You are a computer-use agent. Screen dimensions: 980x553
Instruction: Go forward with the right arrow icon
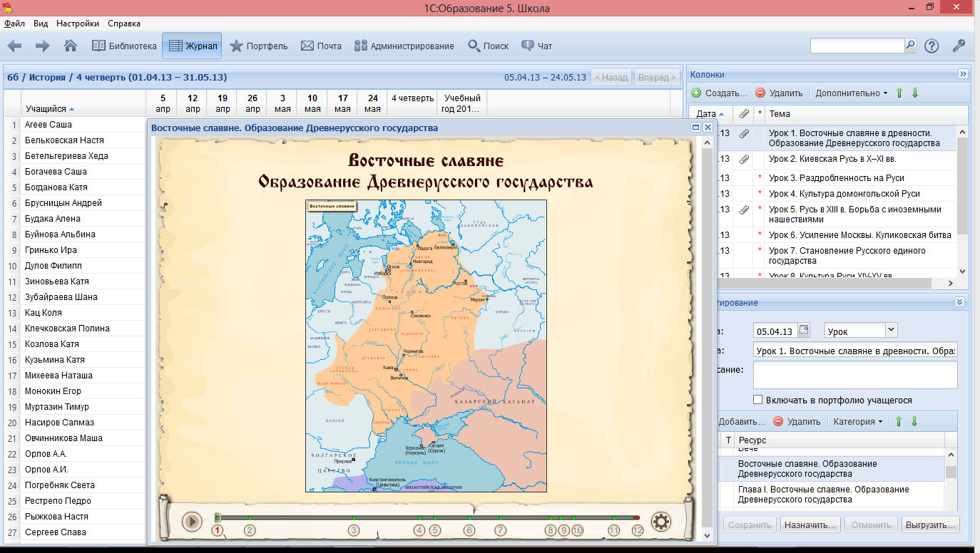[x=42, y=46]
